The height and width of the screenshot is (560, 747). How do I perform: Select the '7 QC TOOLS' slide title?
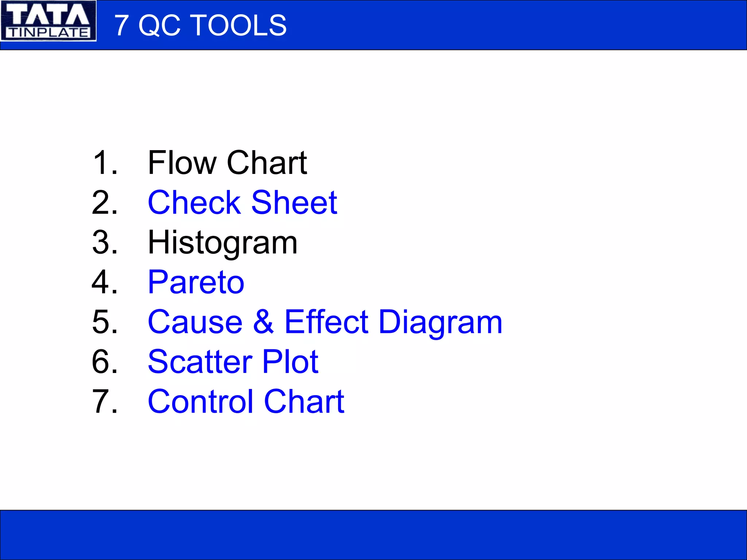(200, 26)
